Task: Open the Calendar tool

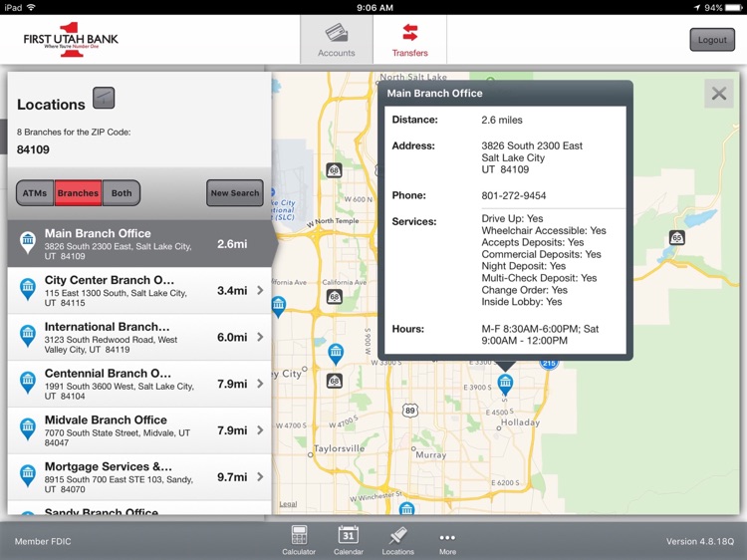Action: pos(349,540)
